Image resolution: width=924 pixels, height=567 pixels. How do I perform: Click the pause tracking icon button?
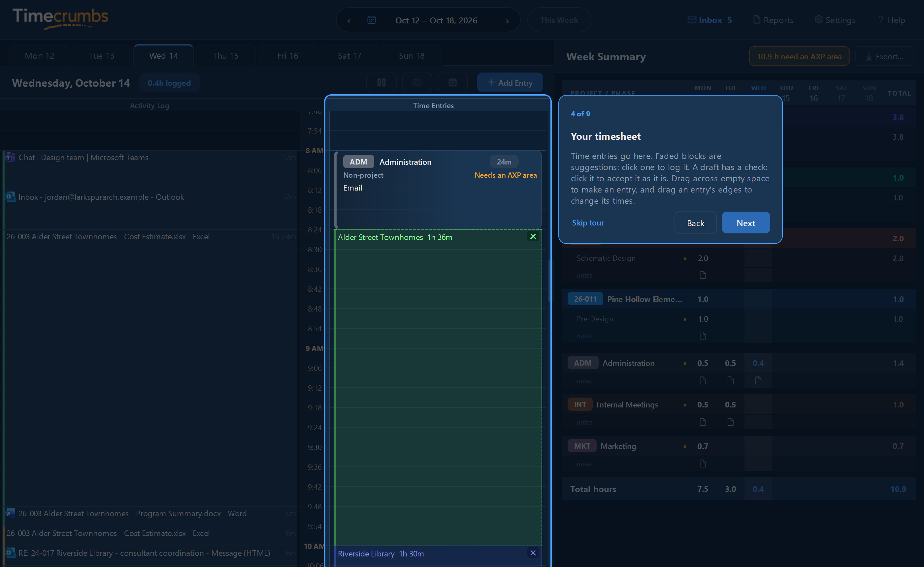click(x=381, y=82)
